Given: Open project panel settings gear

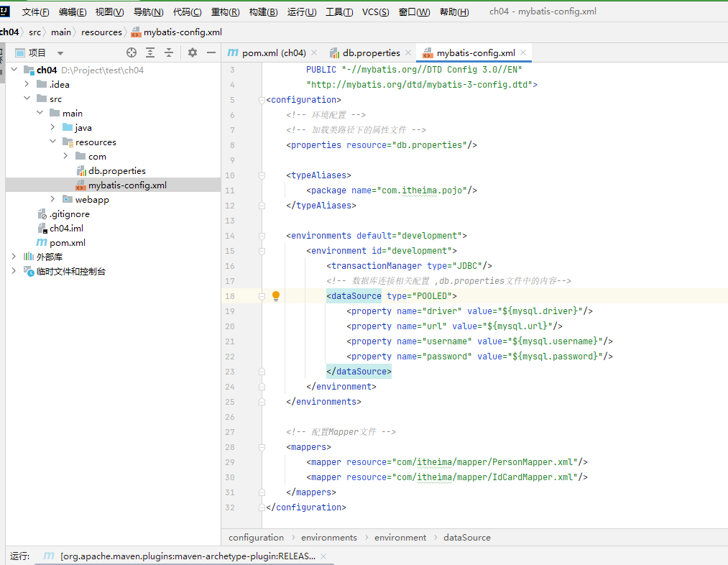Looking at the screenshot, I should (x=193, y=52).
